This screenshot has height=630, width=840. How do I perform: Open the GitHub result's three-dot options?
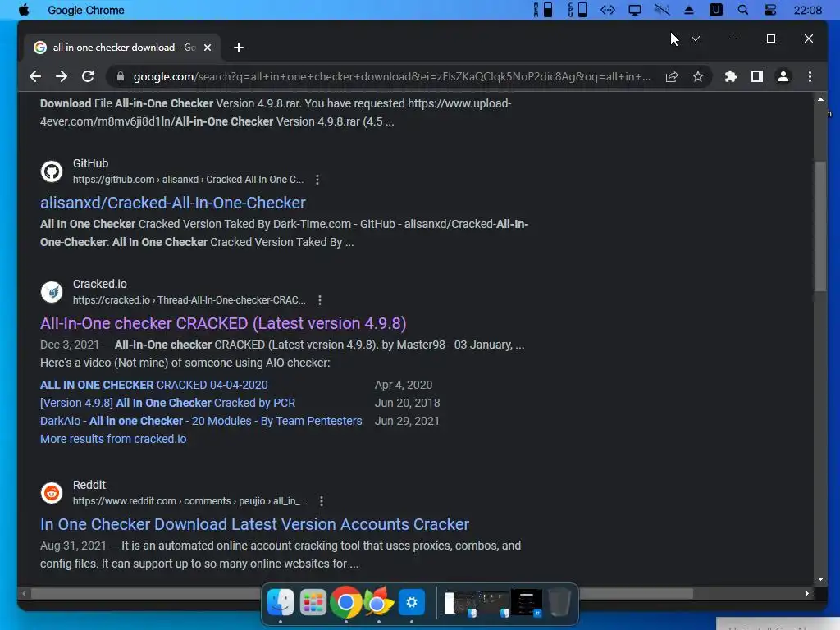pyautogui.click(x=317, y=180)
